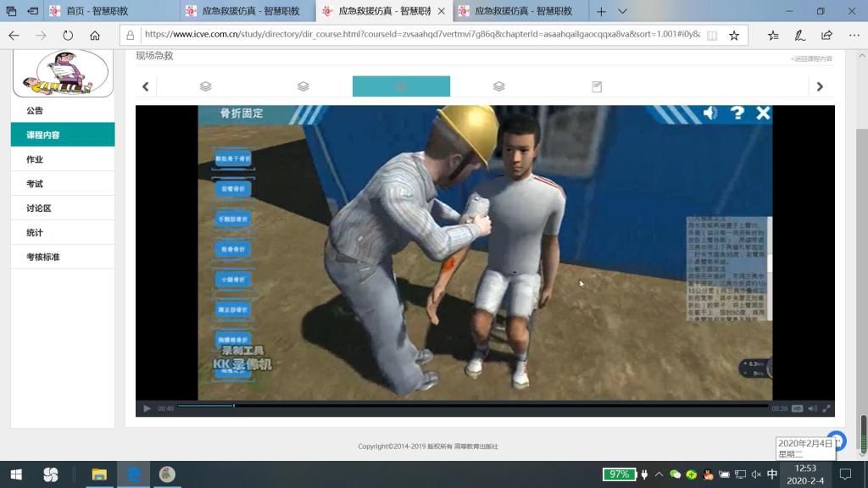
Task: Open the blue chat assistant bubble
Action: click(837, 441)
